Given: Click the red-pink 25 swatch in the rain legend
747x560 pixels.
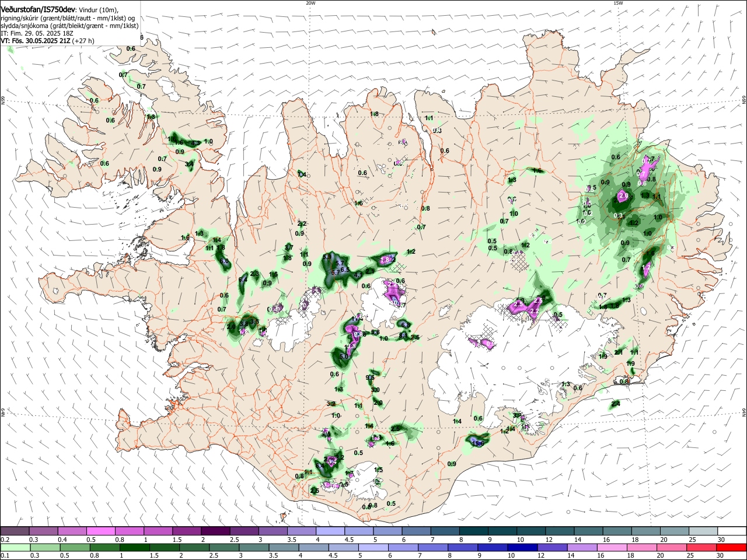Looking at the screenshot, I should (x=701, y=548).
